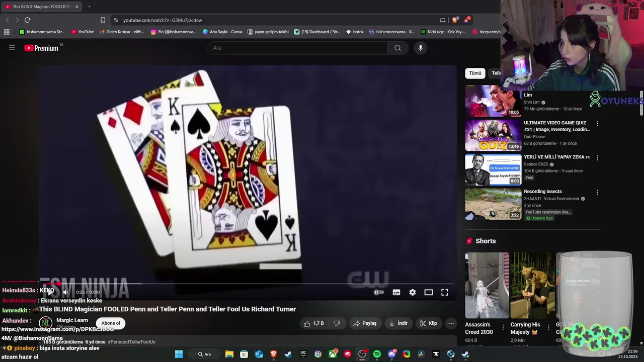Click the cast/screen icon in address bar
This screenshot has height=362, width=644.
coord(443,20)
